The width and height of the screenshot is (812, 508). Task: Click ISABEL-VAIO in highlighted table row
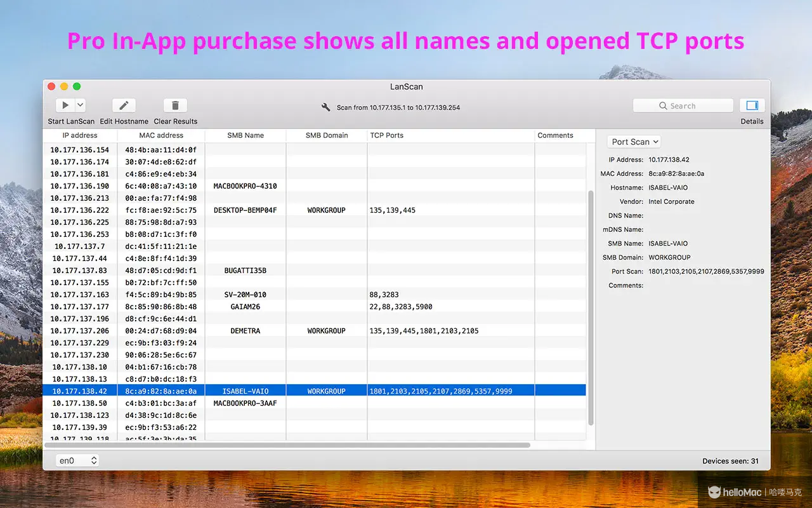tap(246, 391)
